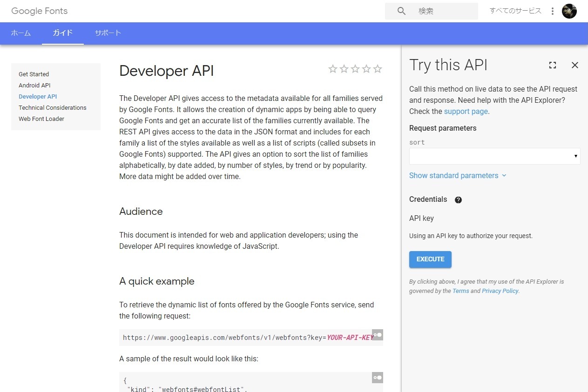Select the ガイド tab
Viewport: 588px width, 392px height.
63,33
